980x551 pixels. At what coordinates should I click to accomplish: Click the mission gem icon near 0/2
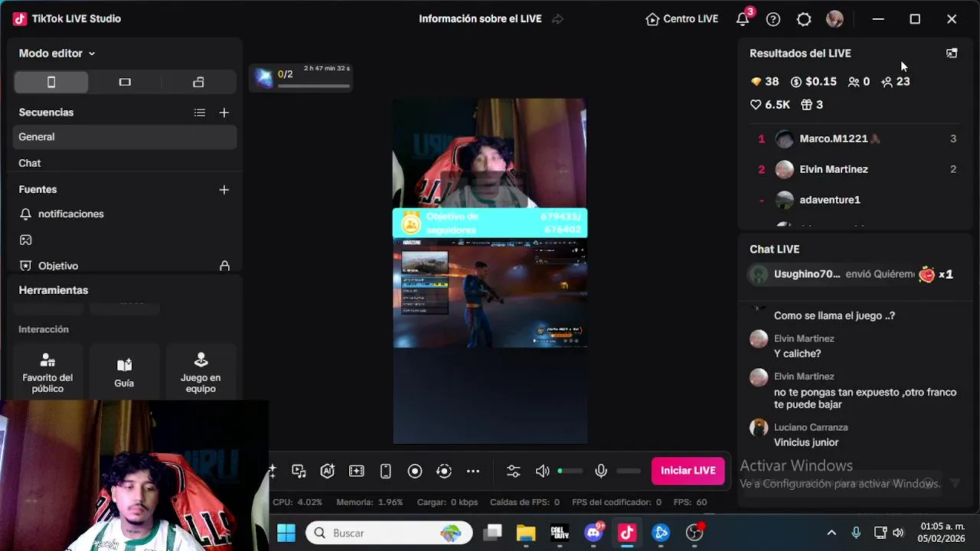coord(264,78)
